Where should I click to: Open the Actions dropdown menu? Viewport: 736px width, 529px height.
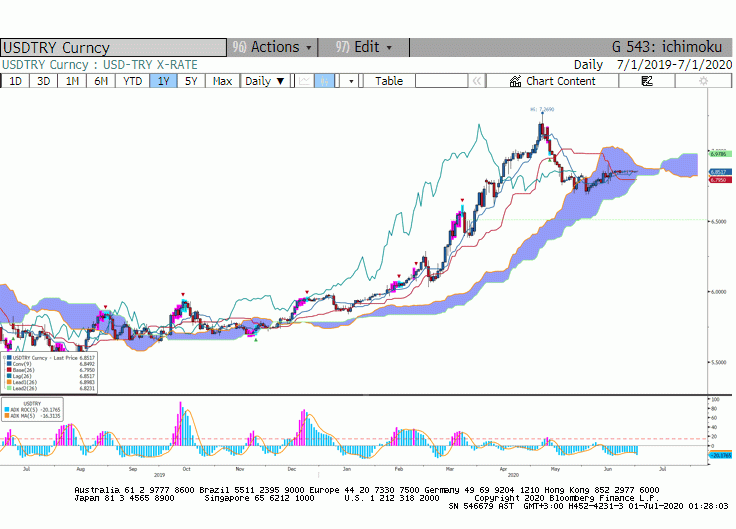click(272, 47)
